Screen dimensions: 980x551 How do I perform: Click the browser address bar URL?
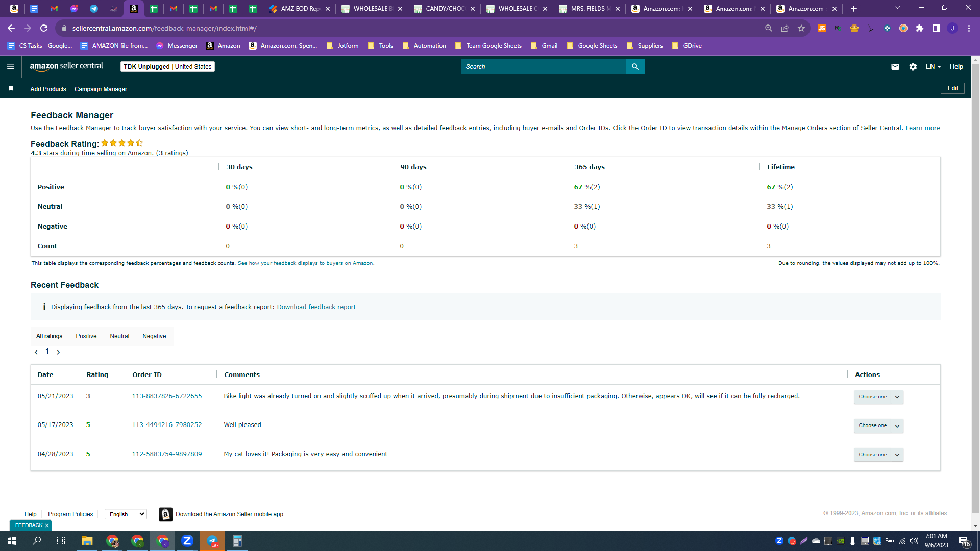click(164, 28)
